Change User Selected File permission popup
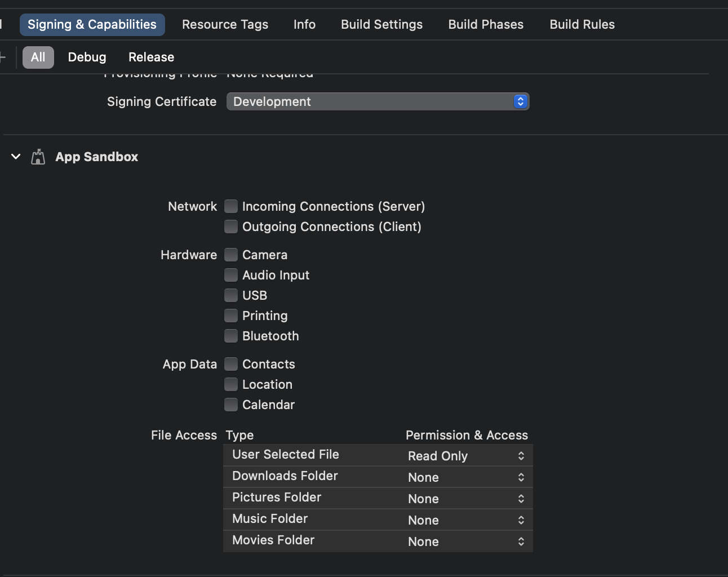Viewport: 728px width, 577px height. pyautogui.click(x=467, y=456)
